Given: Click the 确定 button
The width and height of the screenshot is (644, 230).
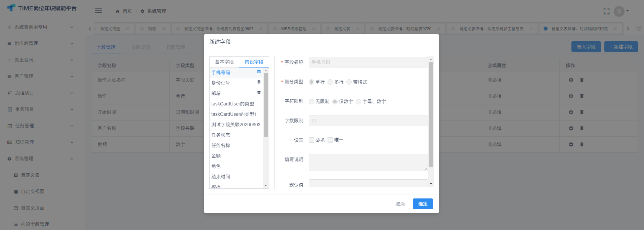Looking at the screenshot, I should pos(423,204).
